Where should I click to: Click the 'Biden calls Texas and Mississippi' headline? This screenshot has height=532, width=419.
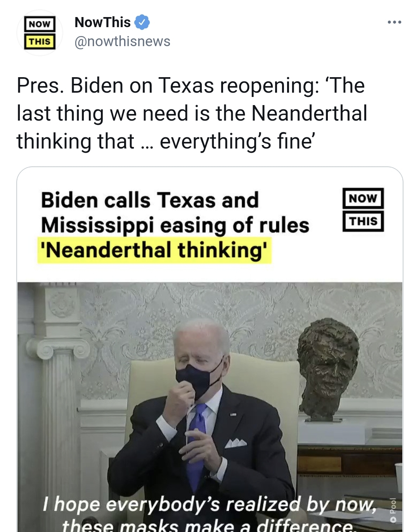175,212
